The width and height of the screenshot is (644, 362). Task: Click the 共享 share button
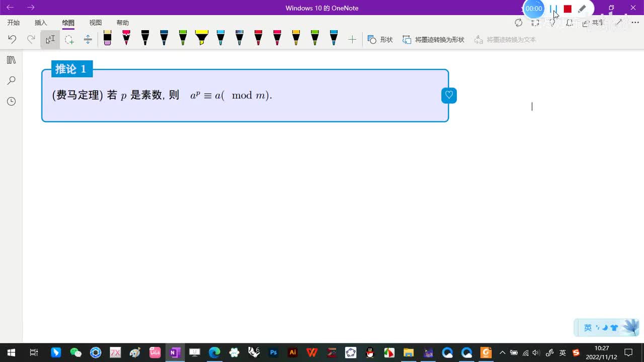pos(593,23)
